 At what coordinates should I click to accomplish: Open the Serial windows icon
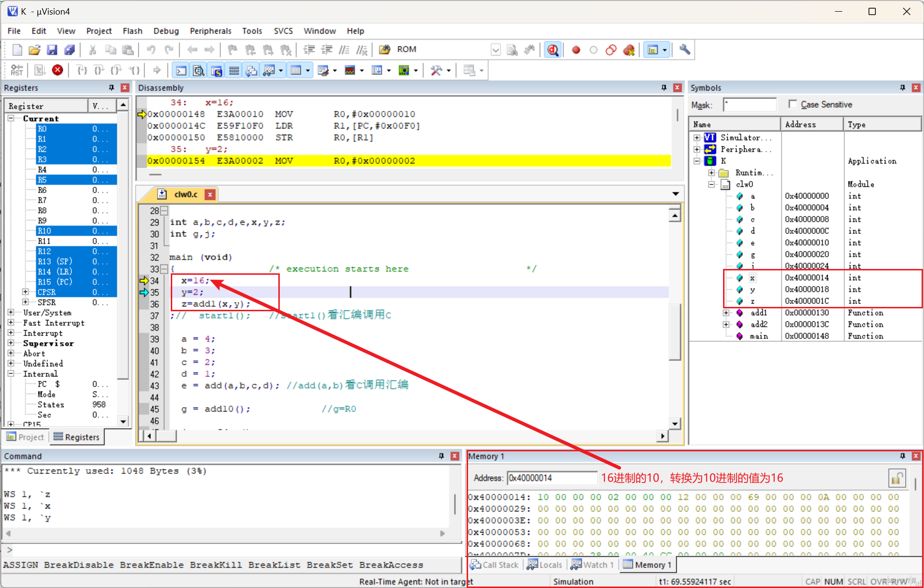click(x=323, y=71)
